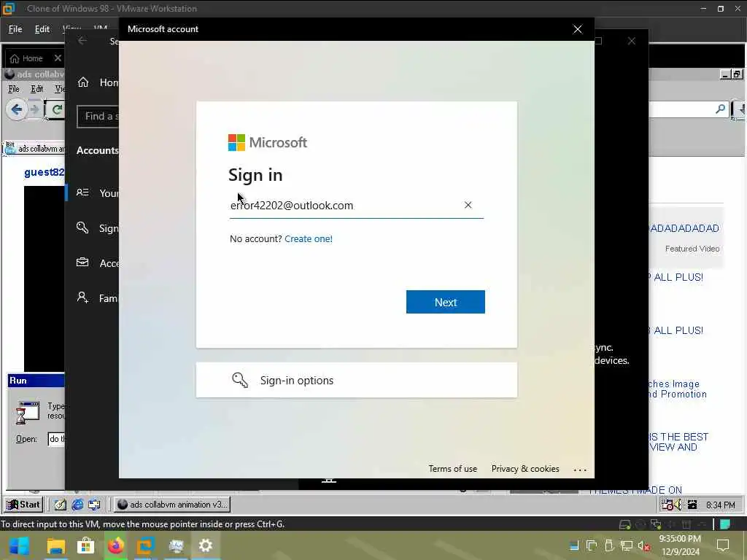Open the Edit menu in guest browser
The height and width of the screenshot is (560, 747).
coord(36,89)
